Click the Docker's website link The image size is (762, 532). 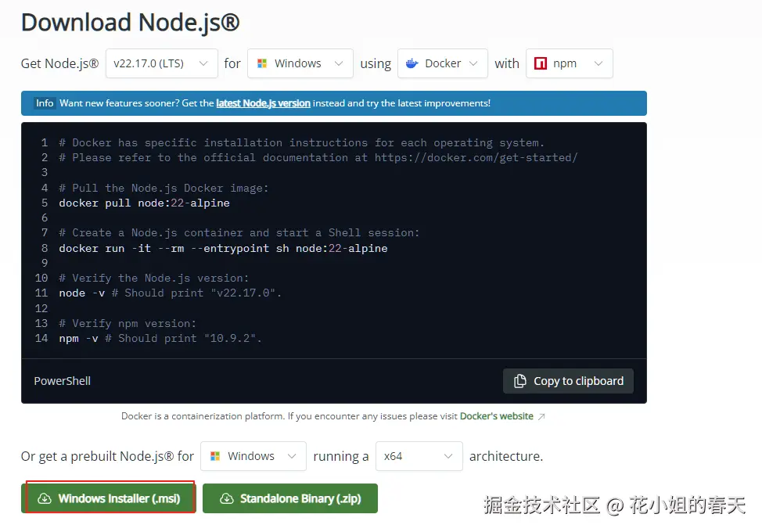(x=496, y=416)
